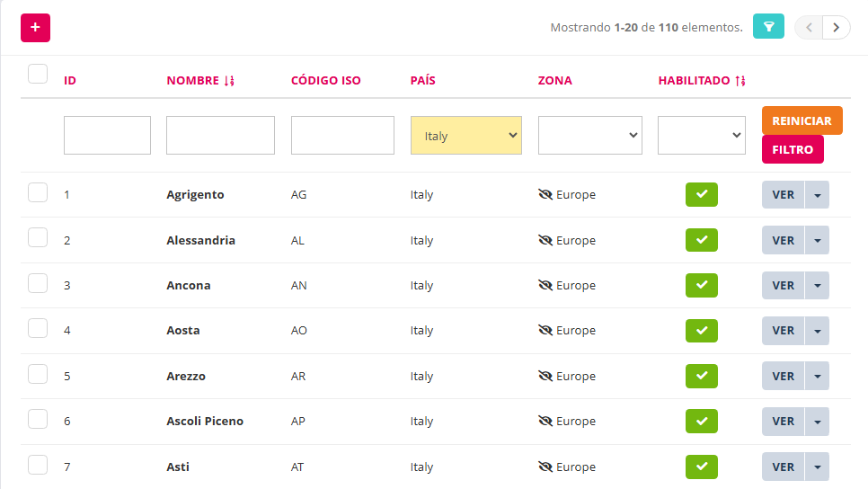The width and height of the screenshot is (868, 489).
Task: Open the Habilitado filter dropdown
Action: click(x=701, y=136)
